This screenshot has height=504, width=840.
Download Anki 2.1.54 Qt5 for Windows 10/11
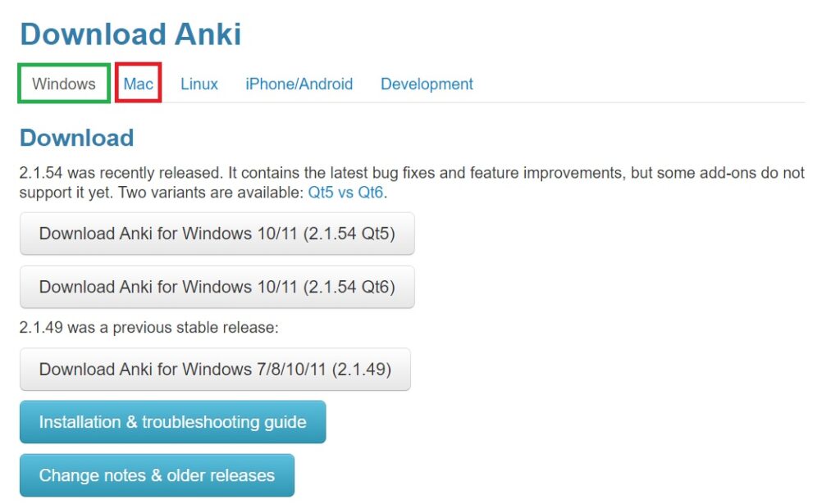[217, 234]
